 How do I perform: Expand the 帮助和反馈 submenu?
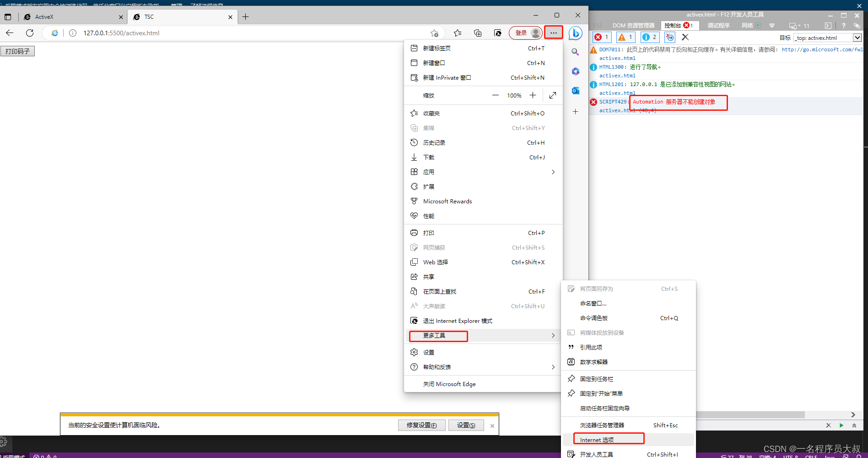[483, 367]
